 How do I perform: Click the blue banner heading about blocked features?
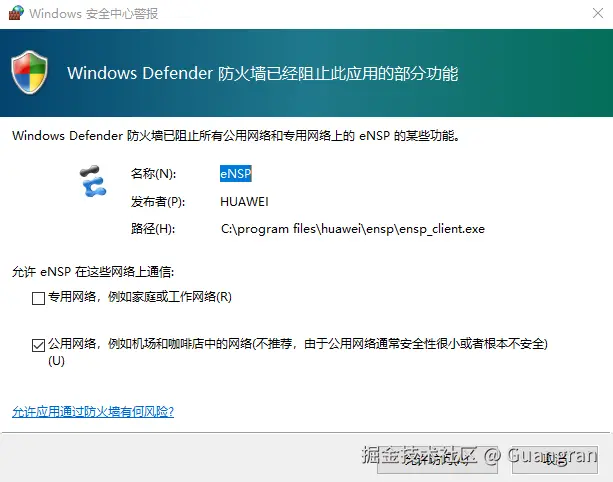[x=262, y=73]
